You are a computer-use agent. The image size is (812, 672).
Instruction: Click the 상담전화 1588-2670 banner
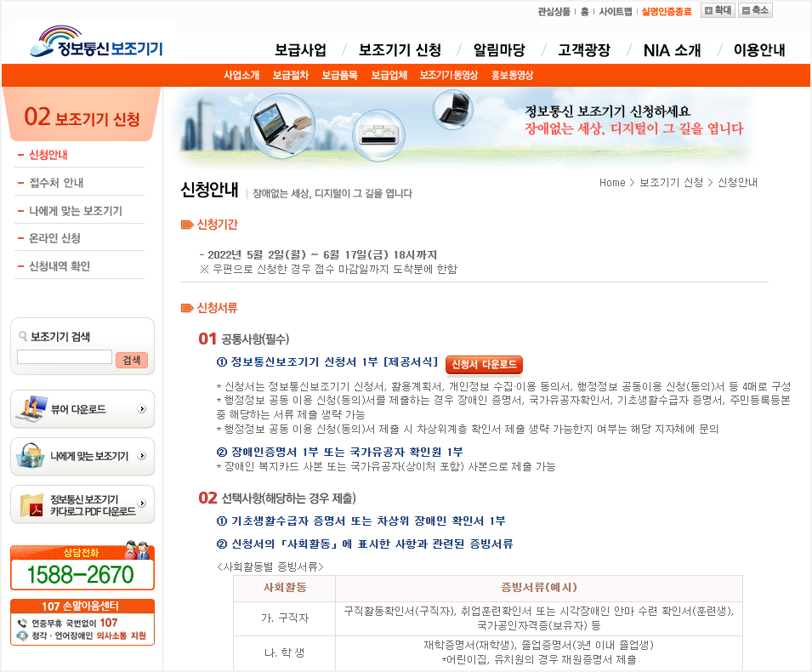pyautogui.click(x=82, y=567)
